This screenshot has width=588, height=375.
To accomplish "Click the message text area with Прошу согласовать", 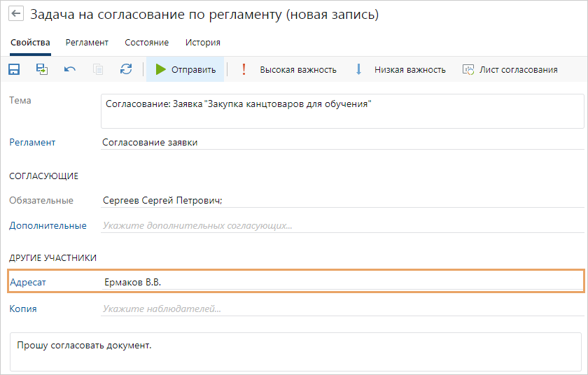I will point(295,351).
